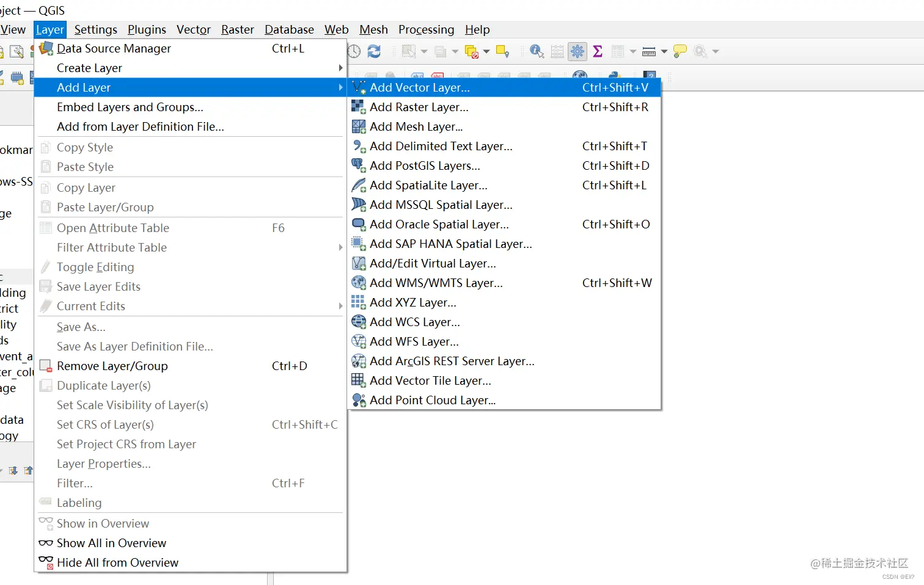Choose Add Delimited Text Layer
Screen dimensions: 924x585
(504, 146)
